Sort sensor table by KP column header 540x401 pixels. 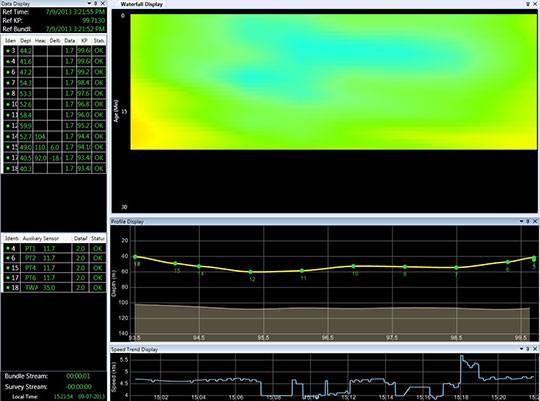click(84, 41)
